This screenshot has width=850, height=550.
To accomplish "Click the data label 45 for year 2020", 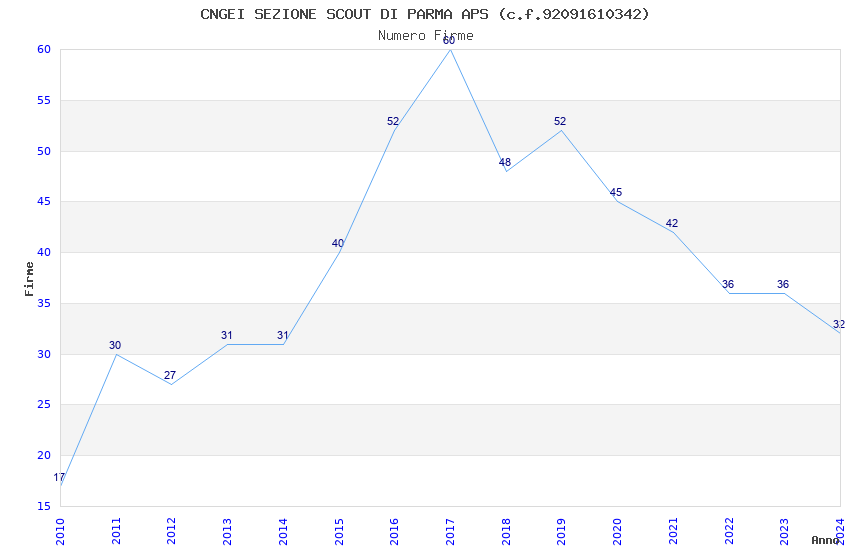I will coord(616,192).
